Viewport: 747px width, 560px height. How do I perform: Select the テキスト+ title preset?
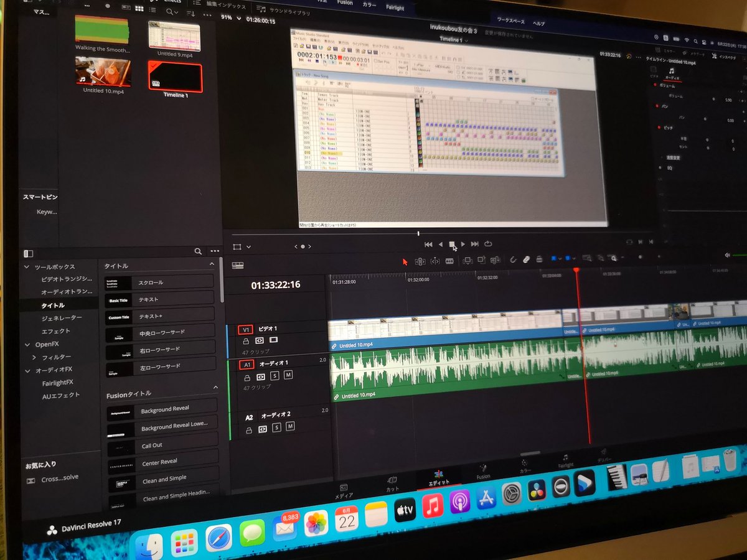(x=159, y=316)
